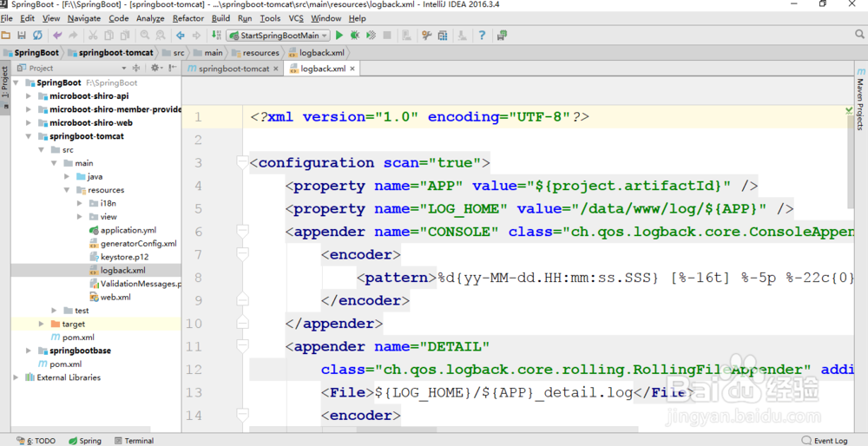Switch to the springboot-tomcat editor tab
The height and width of the screenshot is (446, 868).
tap(233, 69)
